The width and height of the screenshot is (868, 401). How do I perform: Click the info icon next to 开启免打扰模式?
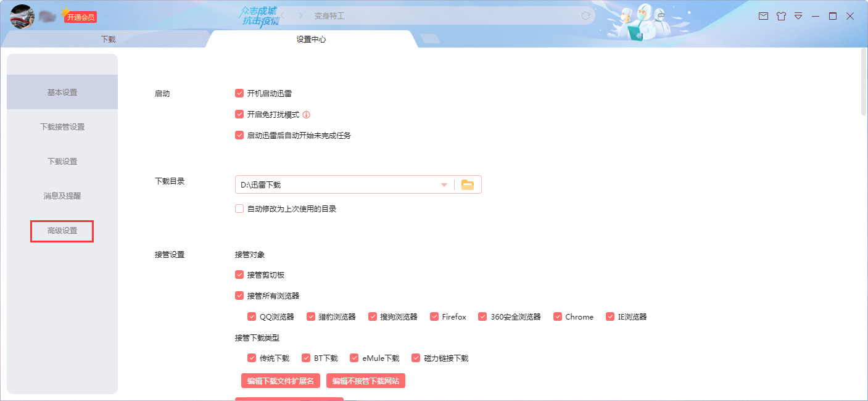[x=307, y=114]
